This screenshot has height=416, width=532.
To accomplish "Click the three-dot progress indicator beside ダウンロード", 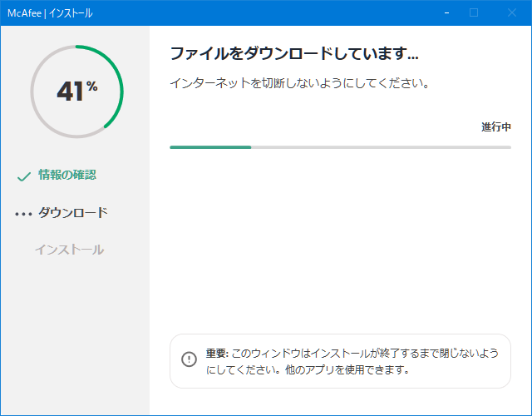I will pyautogui.click(x=23, y=214).
